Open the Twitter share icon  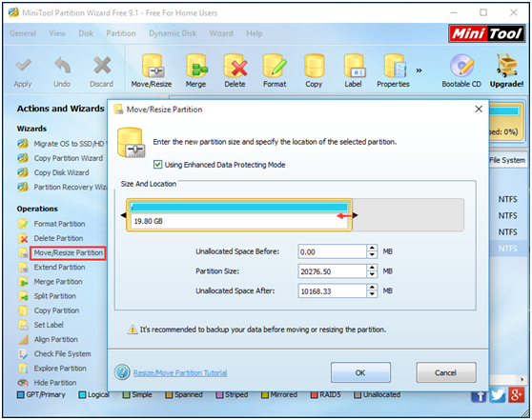click(498, 395)
